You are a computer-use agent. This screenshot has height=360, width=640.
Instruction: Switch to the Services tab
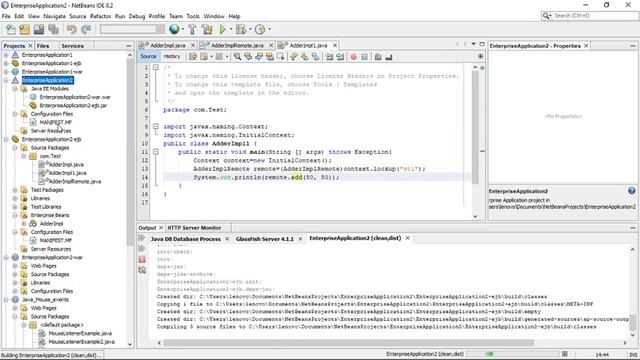click(x=72, y=46)
